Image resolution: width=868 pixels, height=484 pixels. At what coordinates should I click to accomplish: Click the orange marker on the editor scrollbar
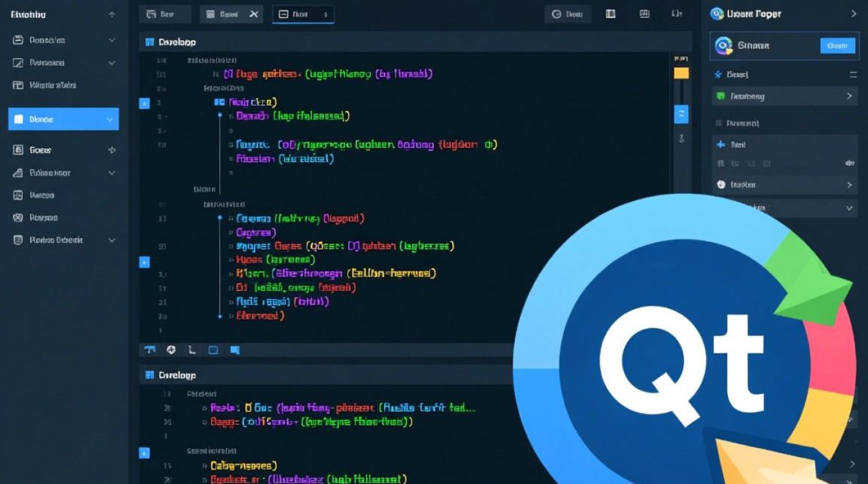point(680,73)
